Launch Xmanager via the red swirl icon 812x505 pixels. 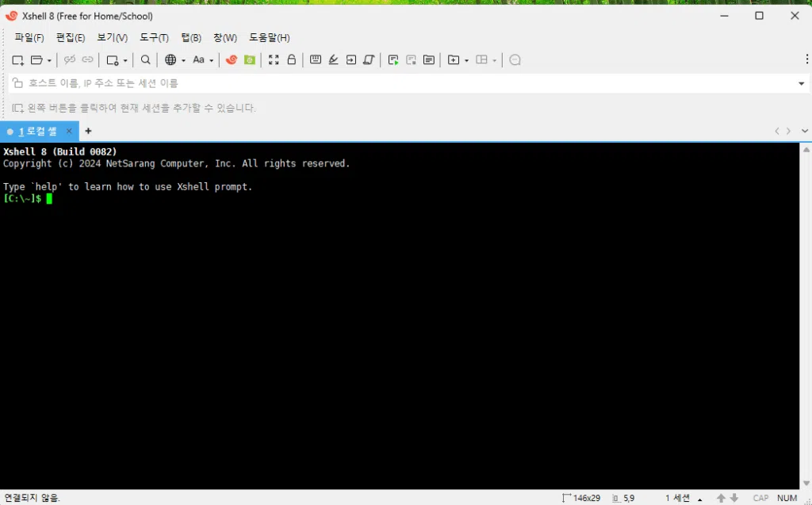coord(232,60)
